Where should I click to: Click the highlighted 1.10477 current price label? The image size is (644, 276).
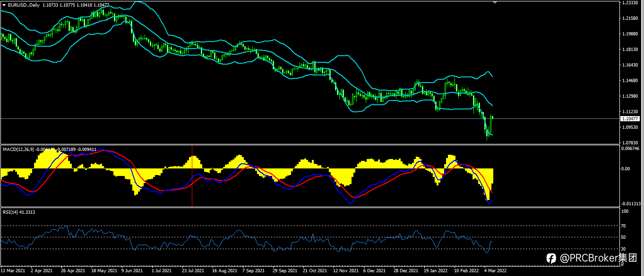[x=630, y=119]
